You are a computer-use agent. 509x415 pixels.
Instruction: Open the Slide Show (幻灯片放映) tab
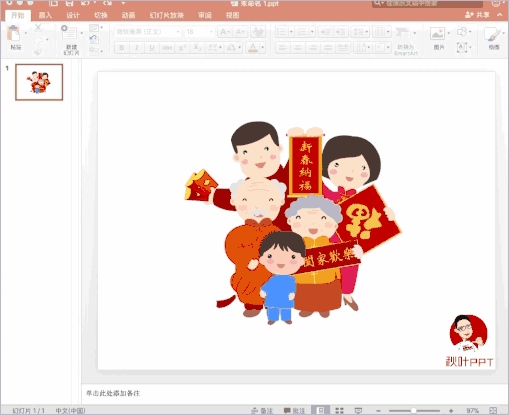click(x=166, y=15)
